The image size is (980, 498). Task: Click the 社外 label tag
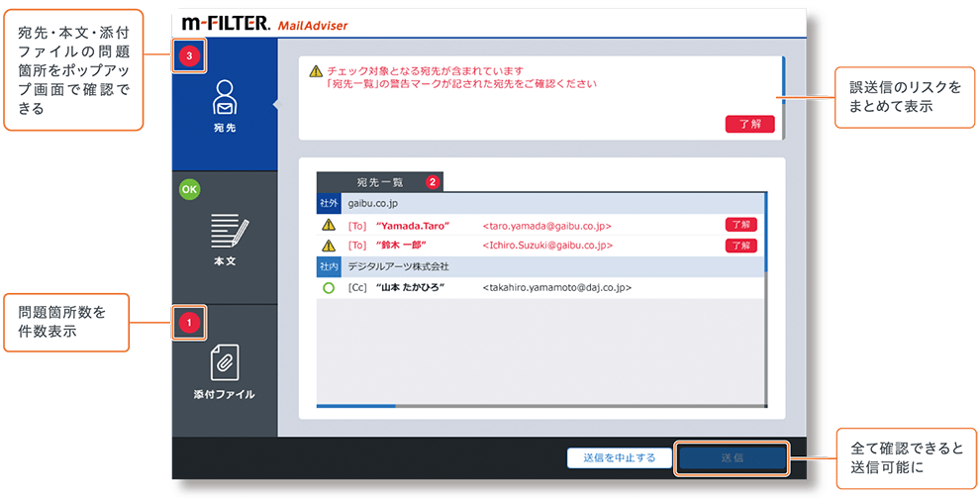(x=329, y=204)
